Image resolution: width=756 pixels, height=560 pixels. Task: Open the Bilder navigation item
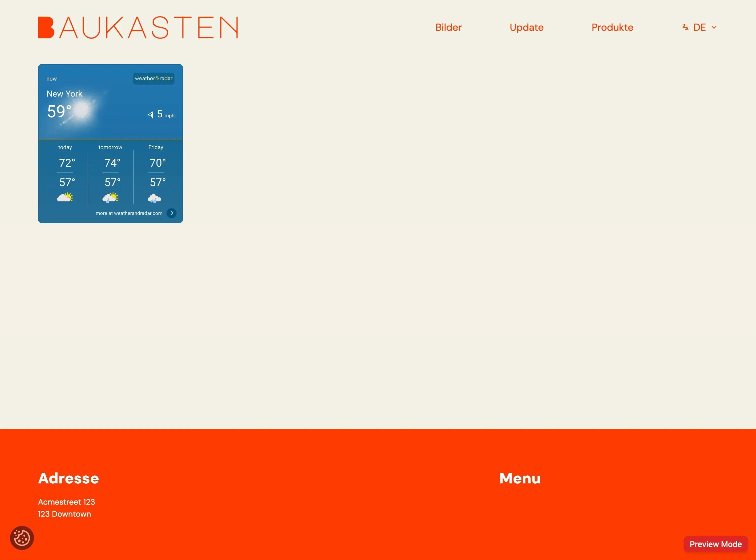coord(448,28)
